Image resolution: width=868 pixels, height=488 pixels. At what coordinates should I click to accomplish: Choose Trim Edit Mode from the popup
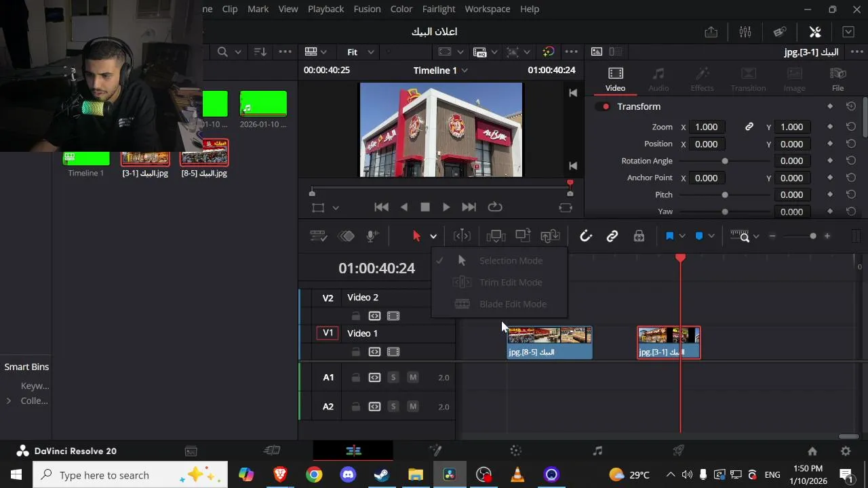pyautogui.click(x=499, y=282)
